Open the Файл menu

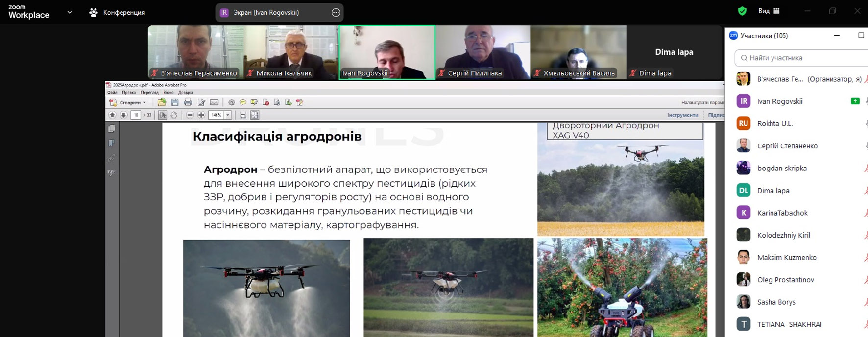point(112,92)
